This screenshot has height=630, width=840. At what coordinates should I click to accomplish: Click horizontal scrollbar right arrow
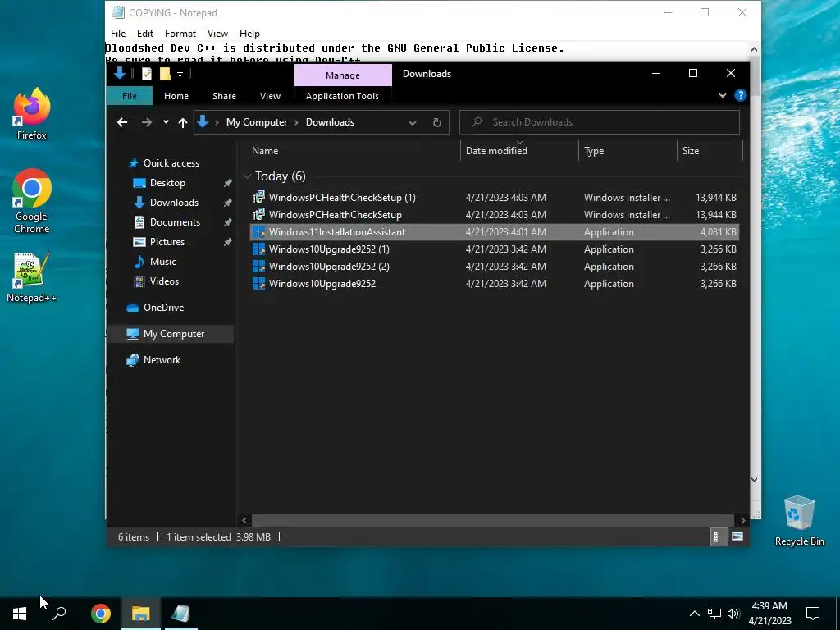pyautogui.click(x=742, y=520)
